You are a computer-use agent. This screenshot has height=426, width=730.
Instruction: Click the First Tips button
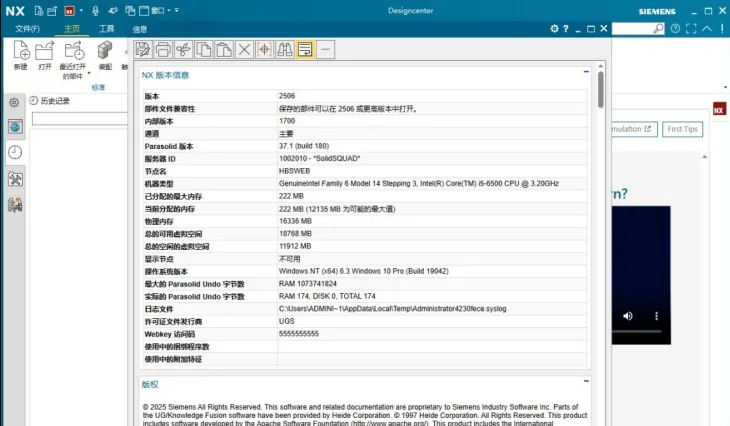(683, 129)
